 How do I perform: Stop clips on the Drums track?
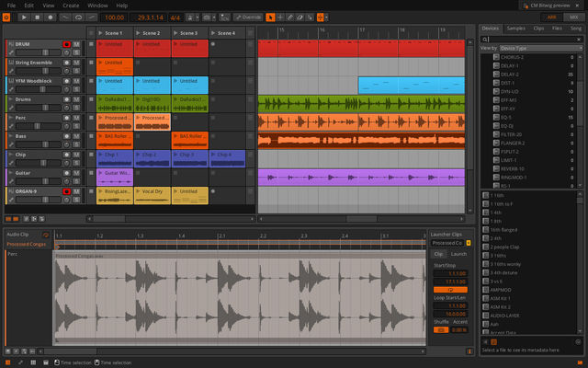pyautogui.click(x=91, y=99)
